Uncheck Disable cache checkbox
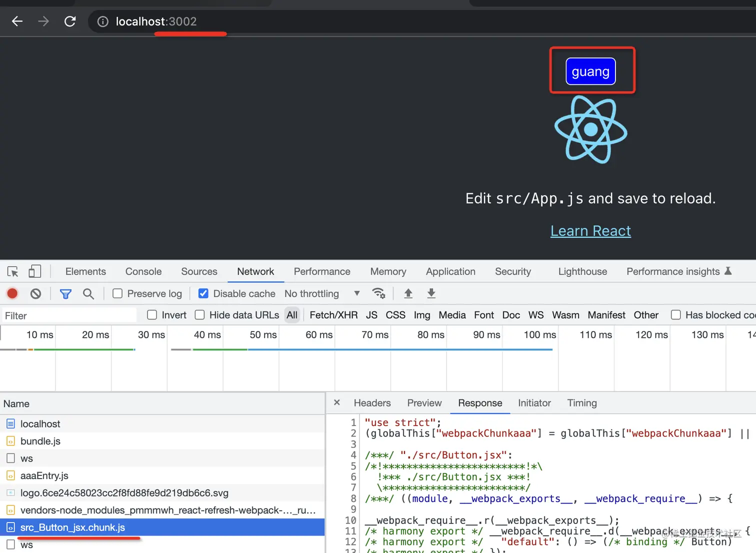This screenshot has height=553, width=756. (203, 293)
